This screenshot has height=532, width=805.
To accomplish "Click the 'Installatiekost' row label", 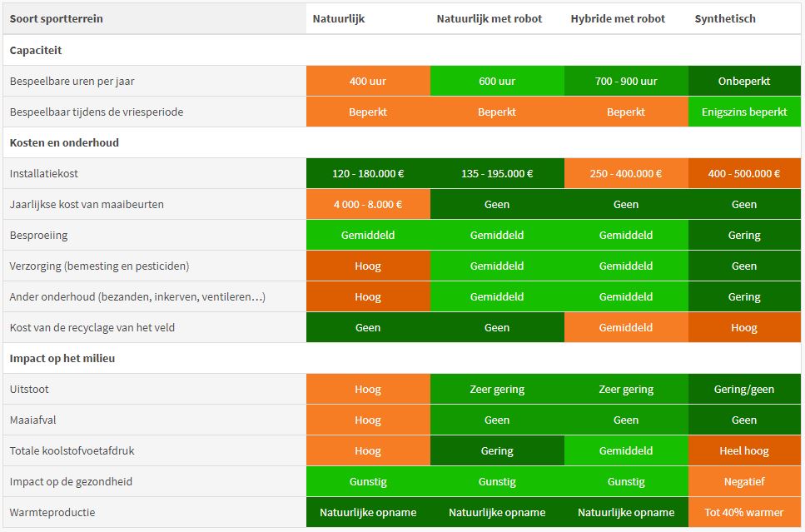I will point(155,173).
